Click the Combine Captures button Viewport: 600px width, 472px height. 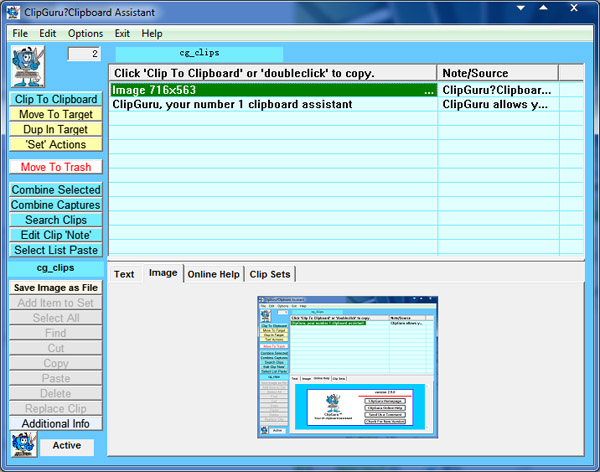(55, 205)
